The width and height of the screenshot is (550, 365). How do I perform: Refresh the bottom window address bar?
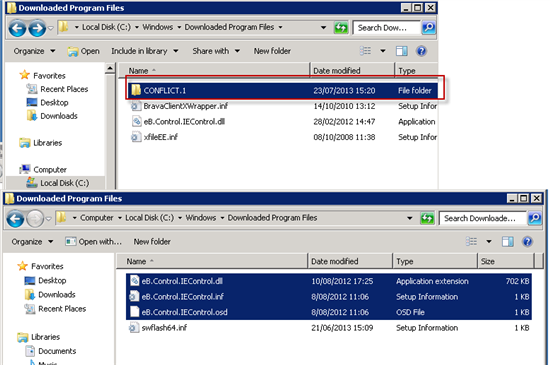pos(427,218)
